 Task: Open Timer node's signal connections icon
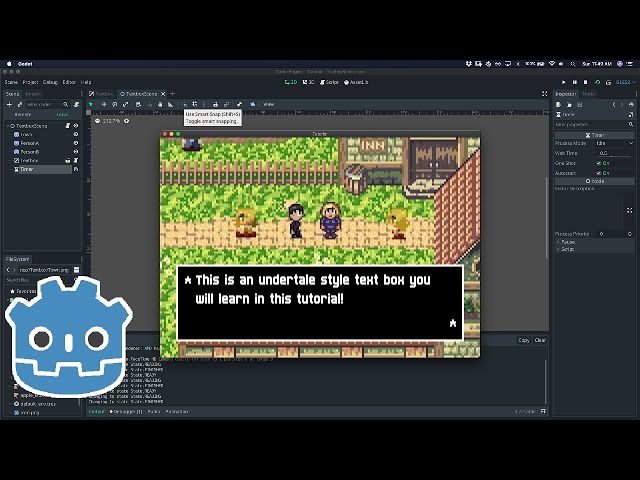pos(76,169)
